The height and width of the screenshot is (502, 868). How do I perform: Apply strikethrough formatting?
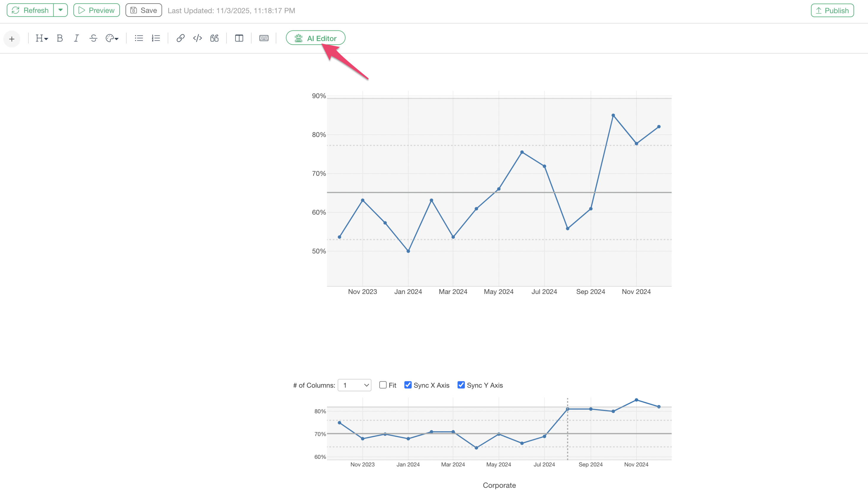pyautogui.click(x=93, y=38)
